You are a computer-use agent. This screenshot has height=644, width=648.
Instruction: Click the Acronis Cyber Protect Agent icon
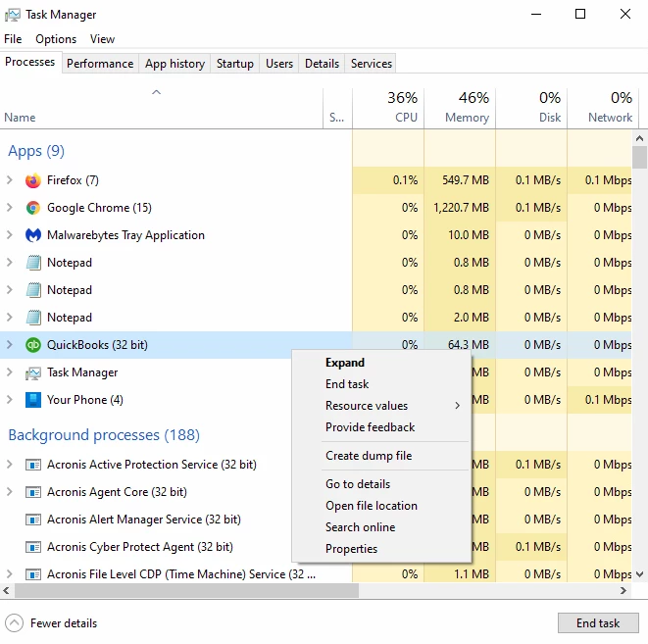(33, 547)
